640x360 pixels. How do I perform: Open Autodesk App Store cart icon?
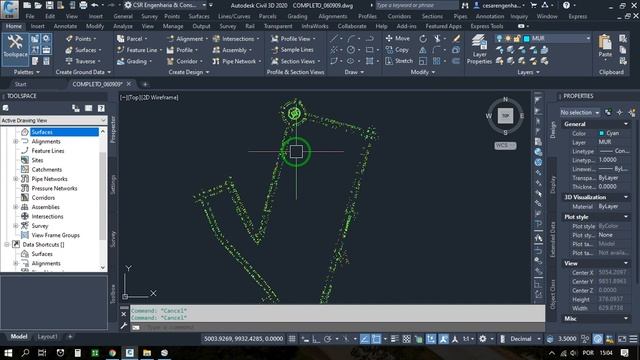[533, 5]
